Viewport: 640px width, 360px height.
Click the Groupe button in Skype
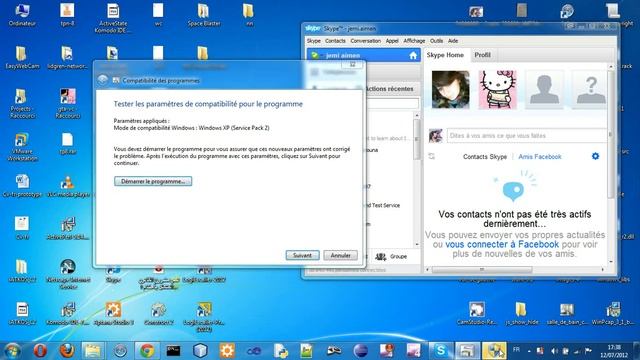[392, 256]
